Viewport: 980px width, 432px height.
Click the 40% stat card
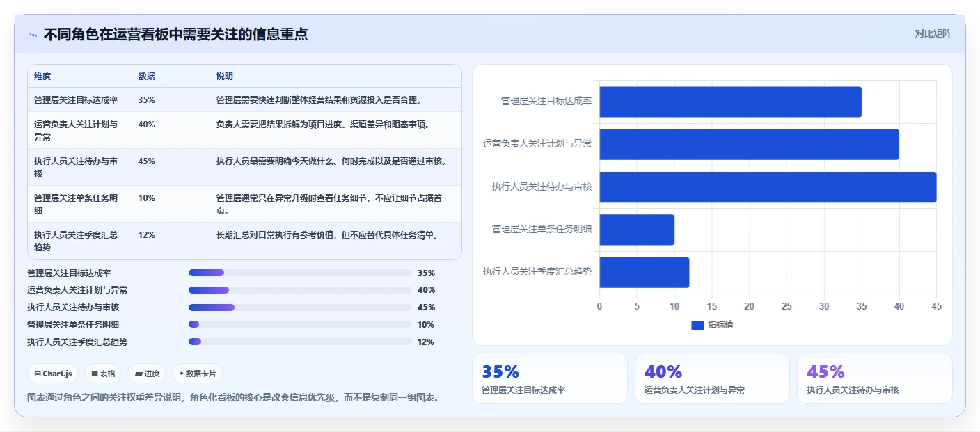coord(712,378)
